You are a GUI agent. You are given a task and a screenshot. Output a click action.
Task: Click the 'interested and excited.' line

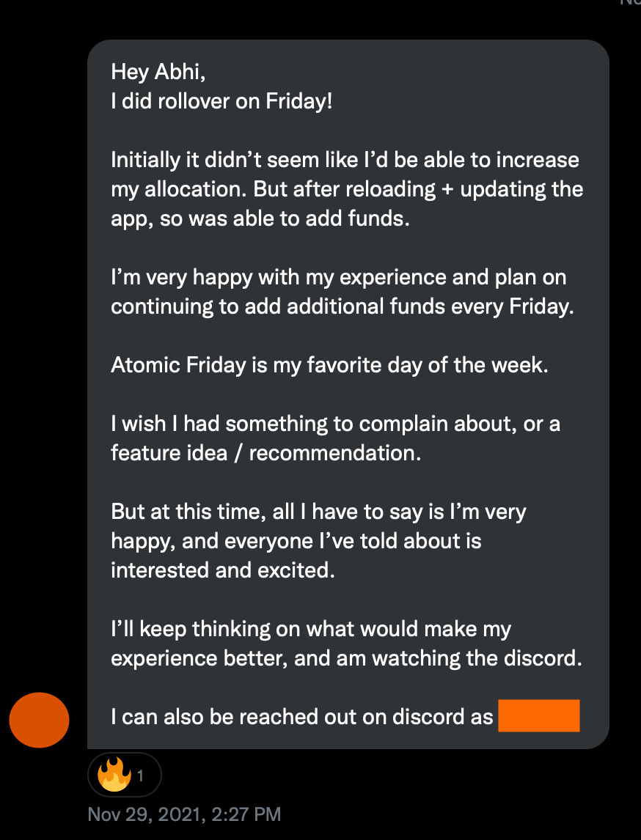[223, 570]
